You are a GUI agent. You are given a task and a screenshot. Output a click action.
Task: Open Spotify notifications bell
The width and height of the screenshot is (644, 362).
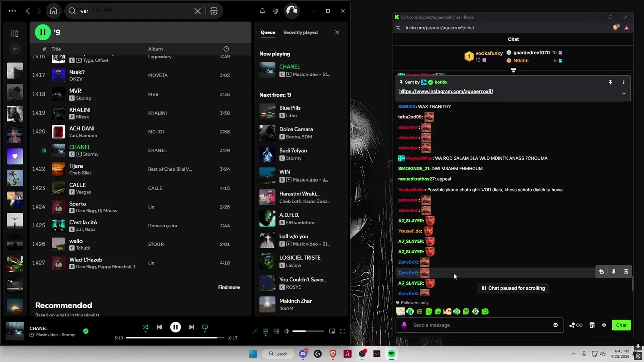[x=262, y=11]
